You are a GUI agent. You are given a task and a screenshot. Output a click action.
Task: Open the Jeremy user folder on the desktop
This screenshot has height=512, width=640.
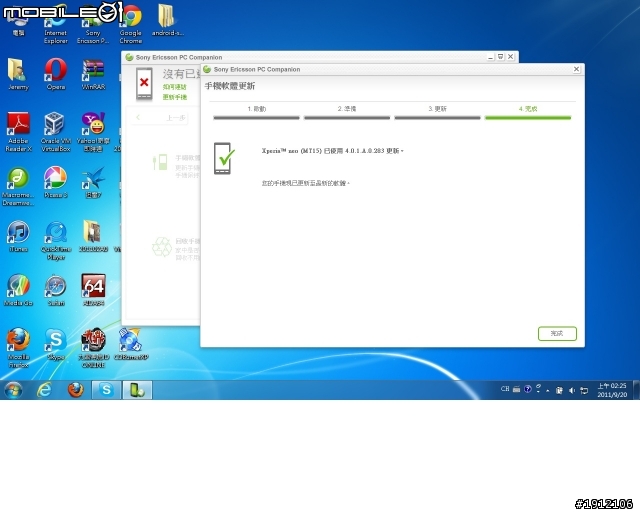coord(18,74)
